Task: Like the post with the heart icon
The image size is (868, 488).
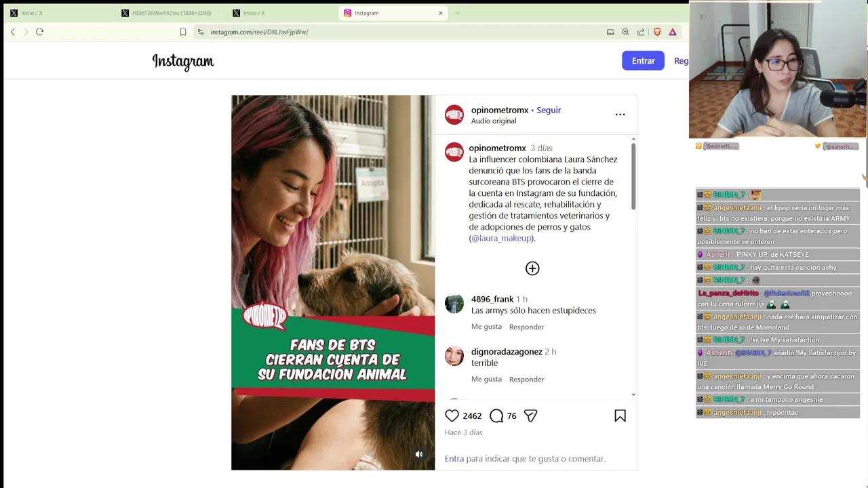Action: [452, 415]
